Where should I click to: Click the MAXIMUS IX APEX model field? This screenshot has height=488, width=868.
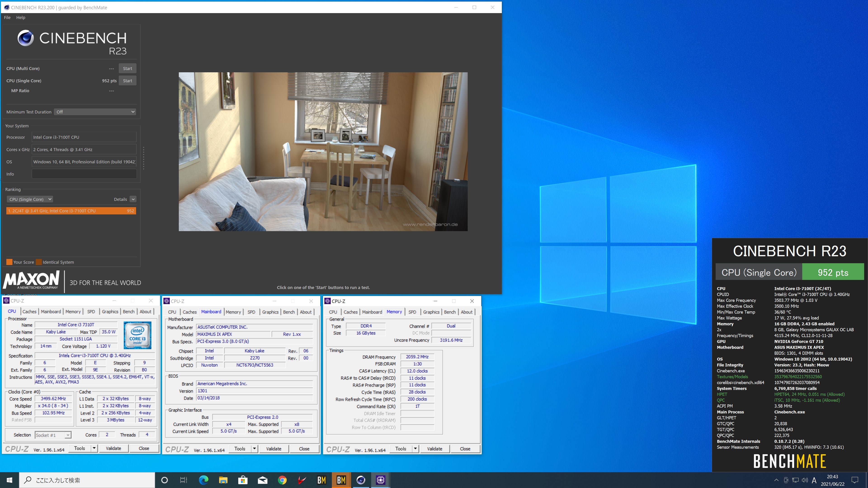point(234,334)
